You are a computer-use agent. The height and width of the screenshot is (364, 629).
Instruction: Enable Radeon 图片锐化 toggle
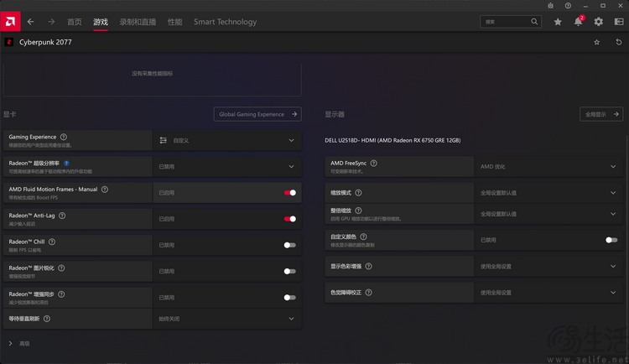tap(289, 271)
